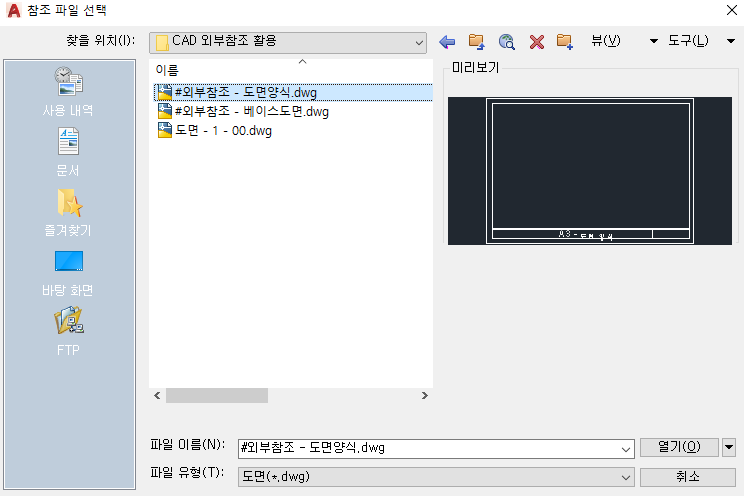Image resolution: width=744 pixels, height=496 pixels.
Task: Expand the 찾을 위치 folder dropdown
Action: pos(419,43)
